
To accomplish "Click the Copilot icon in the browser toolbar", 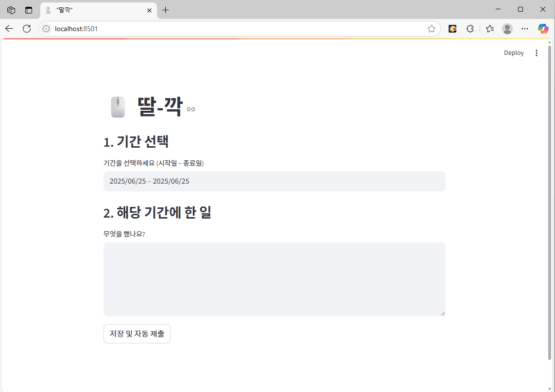I will tap(543, 29).
